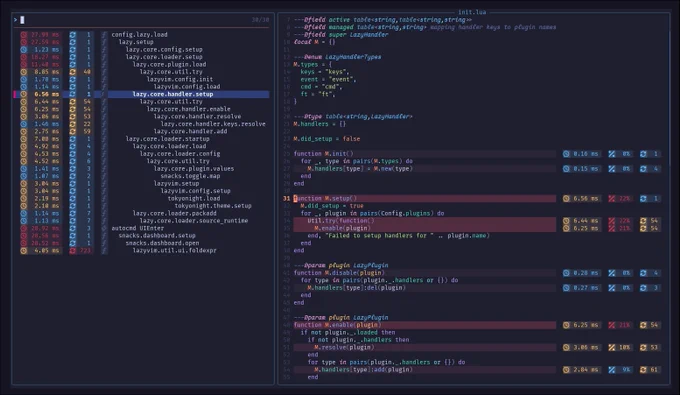Click the 9% percent badge in code
This screenshot has width=680, height=395.
(620, 370)
